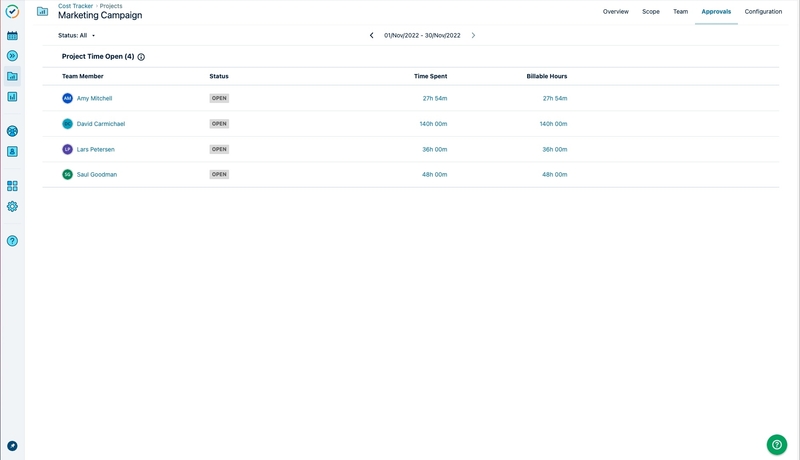Click the info icon beside Project Time Open
The height and width of the screenshot is (460, 800).
[141, 57]
